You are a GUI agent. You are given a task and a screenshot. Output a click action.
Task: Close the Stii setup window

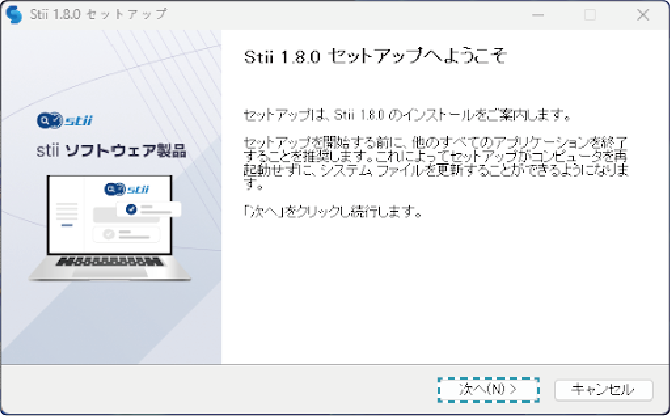click(x=643, y=15)
